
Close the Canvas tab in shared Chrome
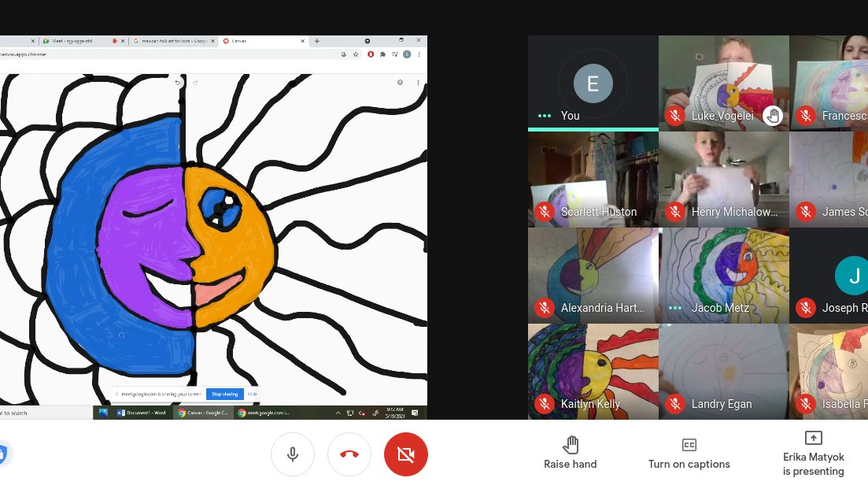coord(303,41)
